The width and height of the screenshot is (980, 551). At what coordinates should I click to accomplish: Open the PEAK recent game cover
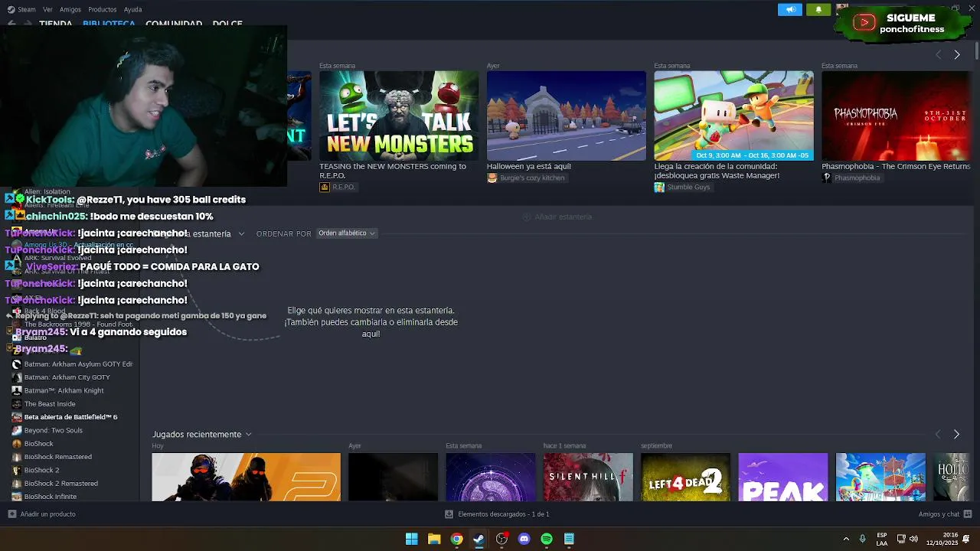pyautogui.click(x=783, y=477)
